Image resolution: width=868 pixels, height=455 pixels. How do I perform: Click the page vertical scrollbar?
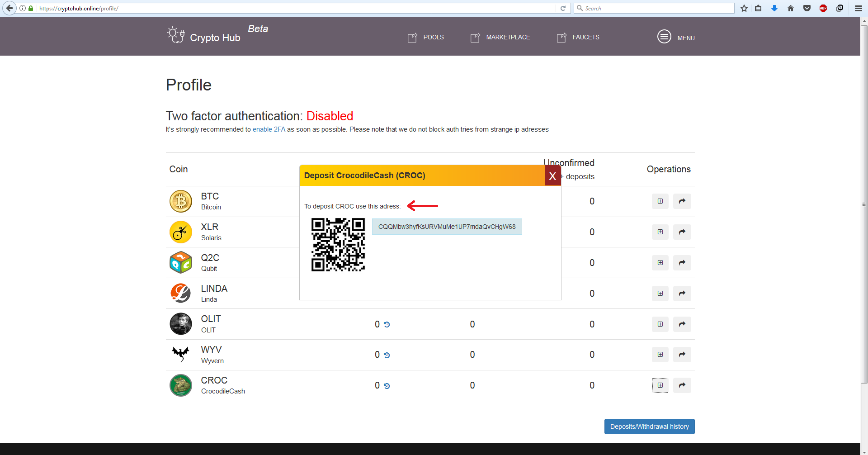[x=864, y=204]
